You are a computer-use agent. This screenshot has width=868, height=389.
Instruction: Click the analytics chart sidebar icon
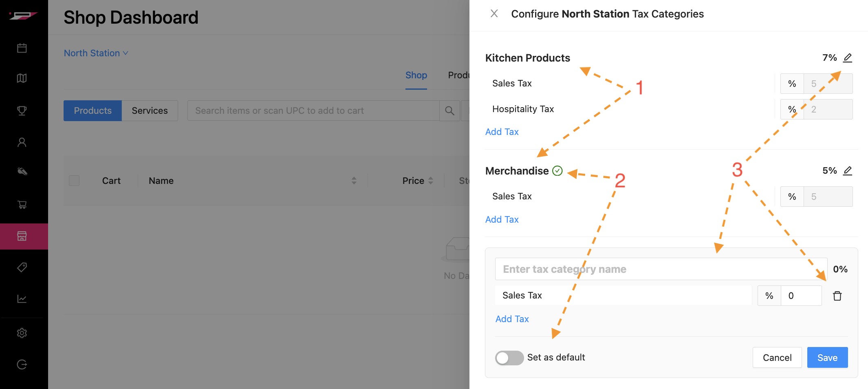coord(22,299)
